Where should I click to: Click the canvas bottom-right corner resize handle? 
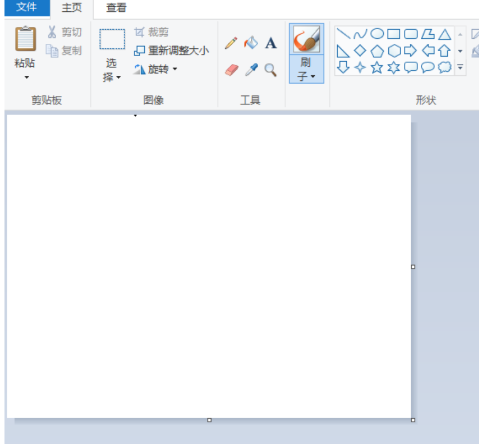[x=414, y=420]
